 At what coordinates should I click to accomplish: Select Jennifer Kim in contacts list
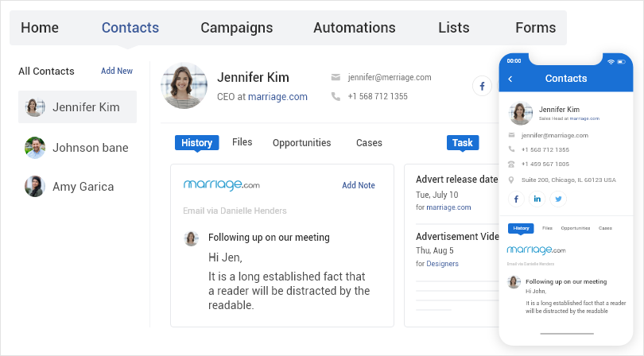pos(78,106)
